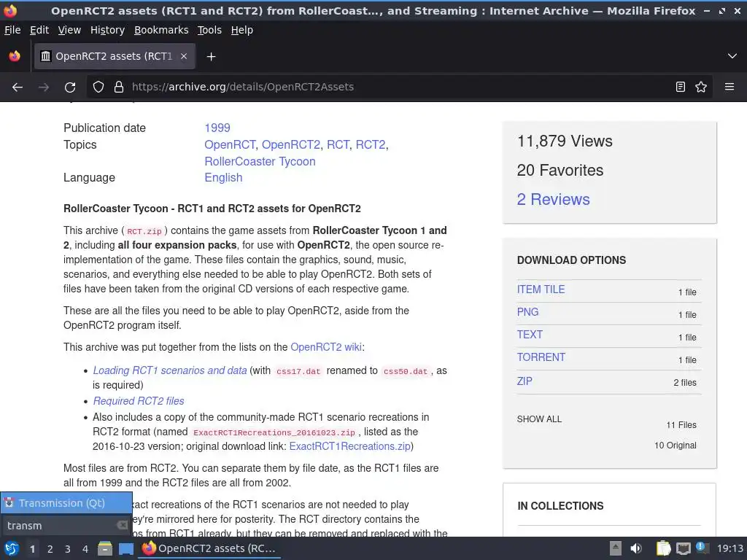Image resolution: width=747 pixels, height=560 pixels.
Task: Click the '10 Original' count text
Action: pyautogui.click(x=675, y=446)
